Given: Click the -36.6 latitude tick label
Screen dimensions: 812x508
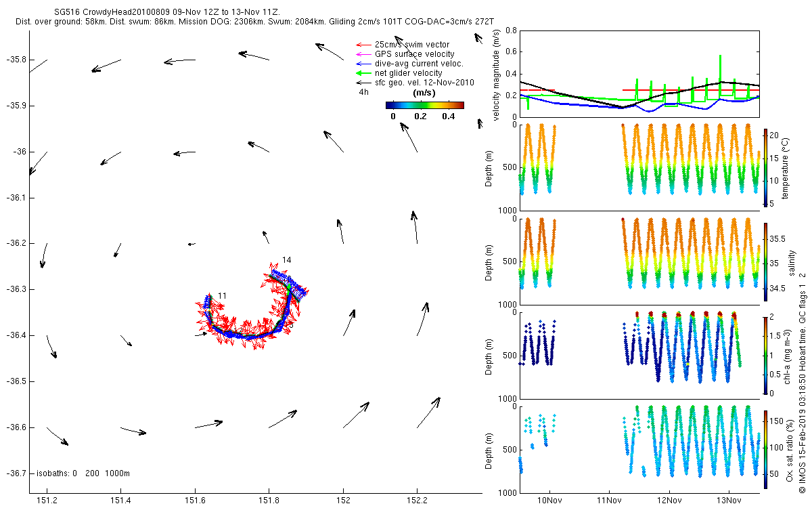Looking at the screenshot, I should pyautogui.click(x=15, y=427).
